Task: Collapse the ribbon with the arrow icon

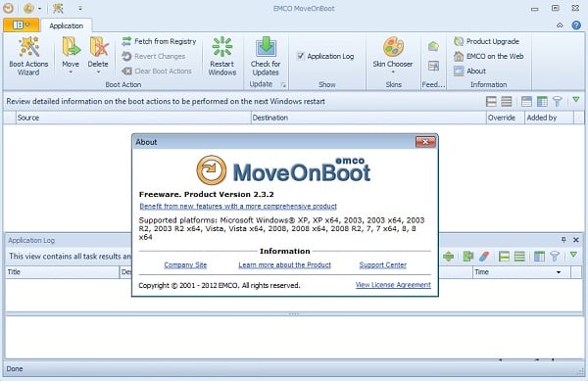Action: click(x=560, y=25)
